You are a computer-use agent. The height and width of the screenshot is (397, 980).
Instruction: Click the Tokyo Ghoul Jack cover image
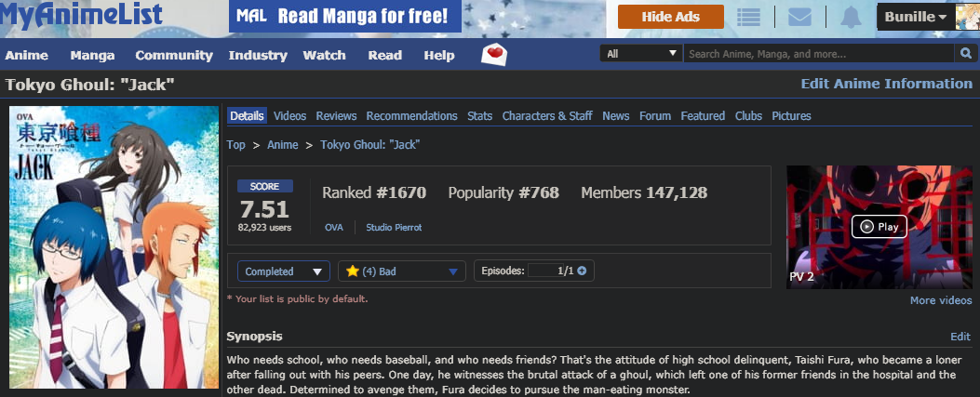[114, 247]
